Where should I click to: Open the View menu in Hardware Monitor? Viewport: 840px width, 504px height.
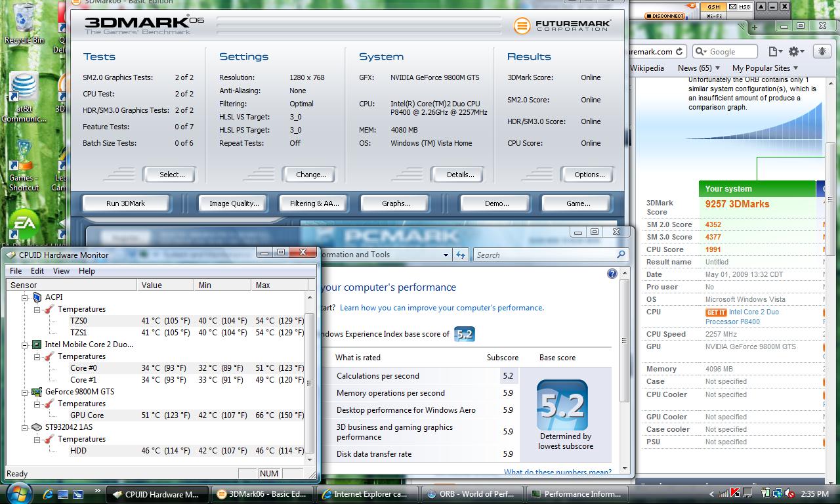(x=61, y=270)
